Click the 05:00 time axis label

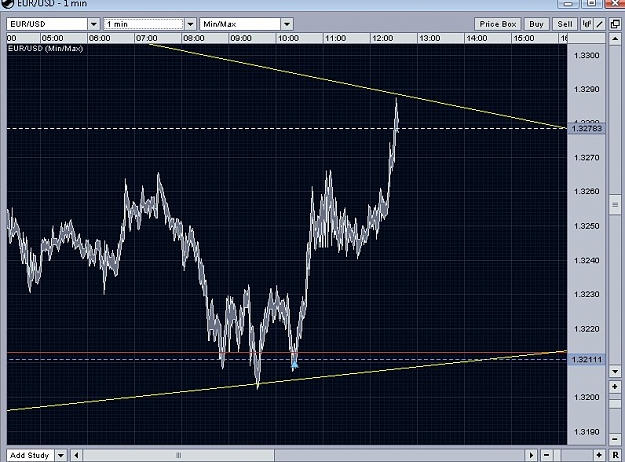(53, 38)
